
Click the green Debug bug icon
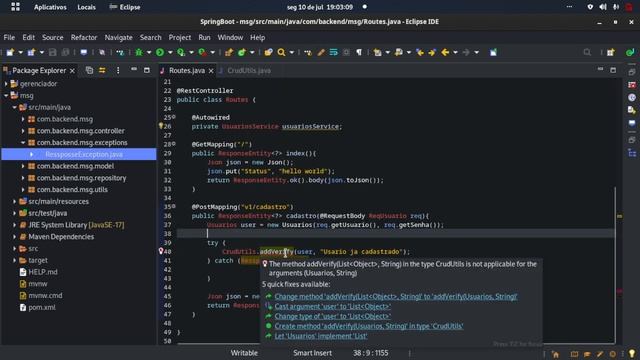[x=139, y=52]
